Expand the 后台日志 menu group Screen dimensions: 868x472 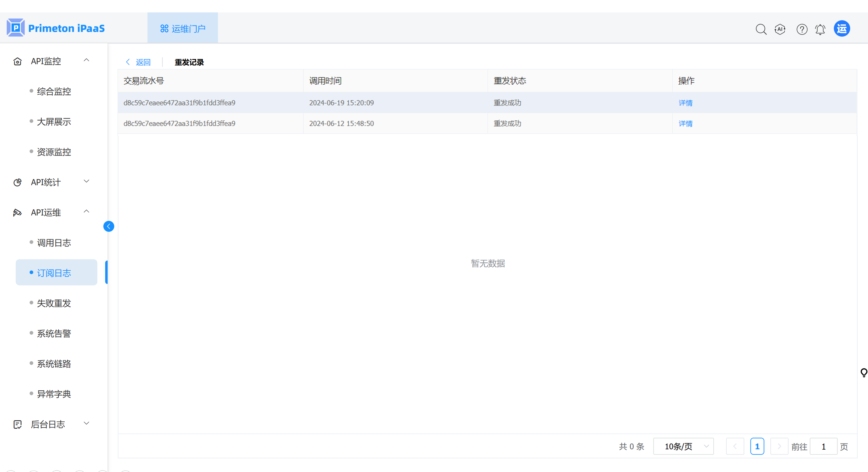click(86, 423)
